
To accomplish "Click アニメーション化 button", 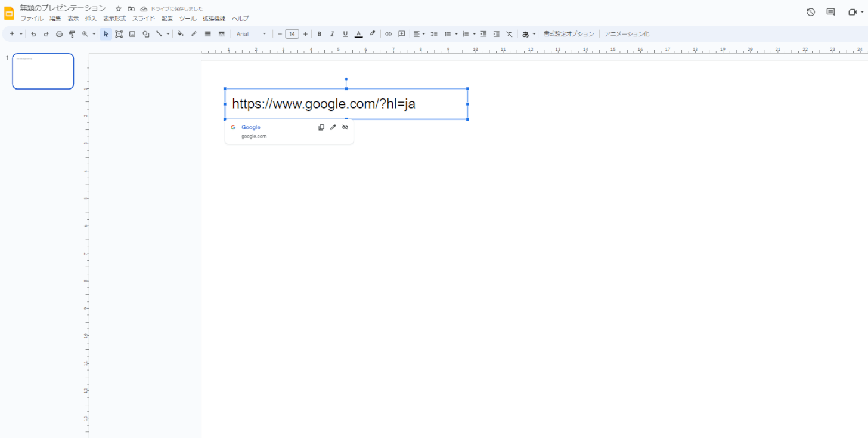I will point(627,34).
